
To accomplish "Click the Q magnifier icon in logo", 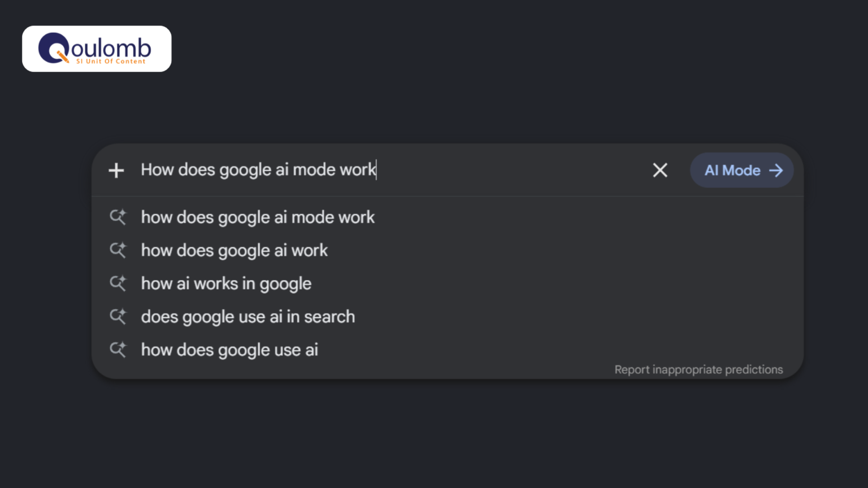I will click(x=54, y=48).
